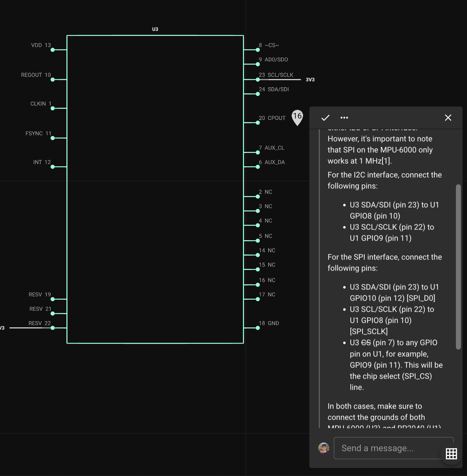Viewport: 467px width, 476px height.
Task: Open the grid apps button
Action: 451,454
